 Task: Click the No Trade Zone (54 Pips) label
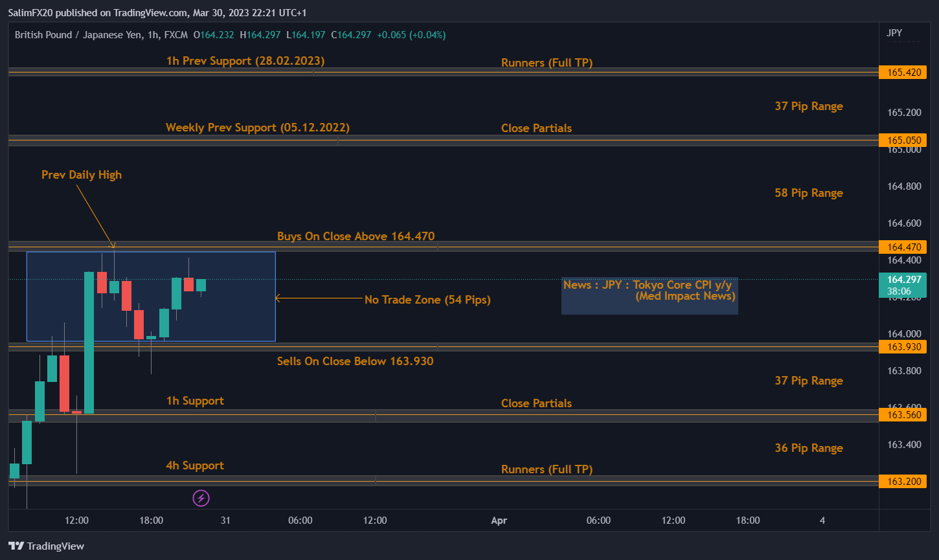pos(427,300)
